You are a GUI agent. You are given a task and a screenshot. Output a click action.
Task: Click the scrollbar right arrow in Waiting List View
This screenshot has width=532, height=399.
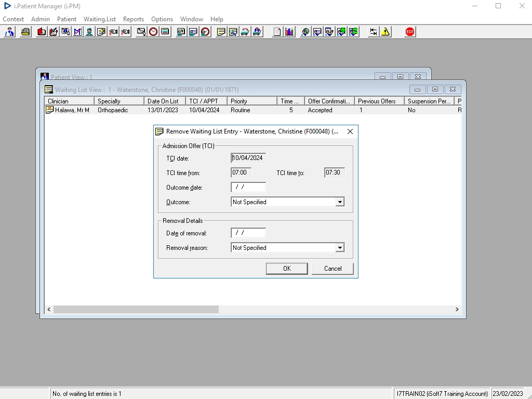pos(457,309)
